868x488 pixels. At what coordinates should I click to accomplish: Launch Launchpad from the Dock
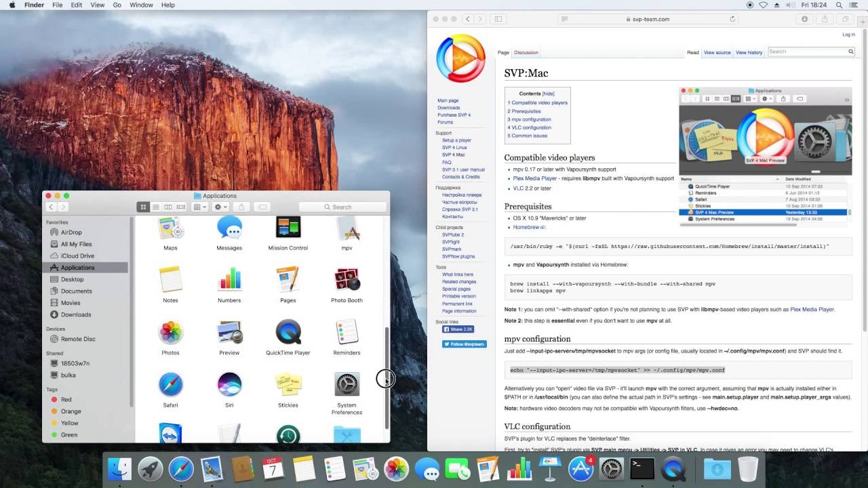151,468
